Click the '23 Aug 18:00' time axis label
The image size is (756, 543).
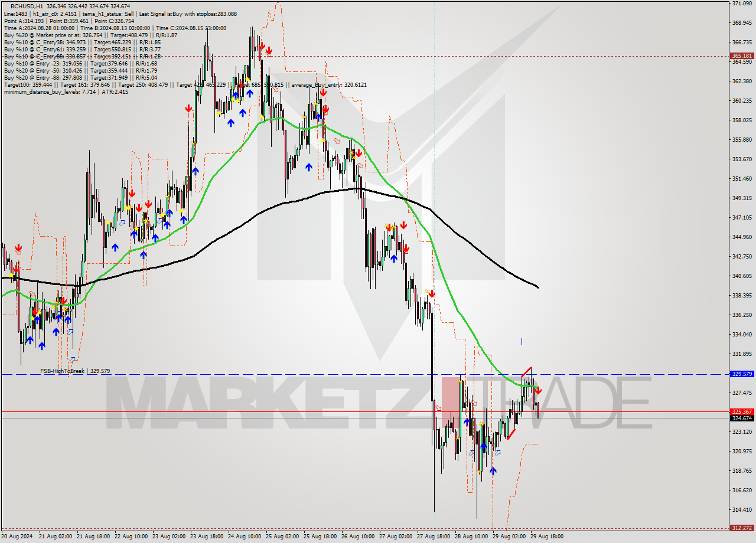point(206,537)
